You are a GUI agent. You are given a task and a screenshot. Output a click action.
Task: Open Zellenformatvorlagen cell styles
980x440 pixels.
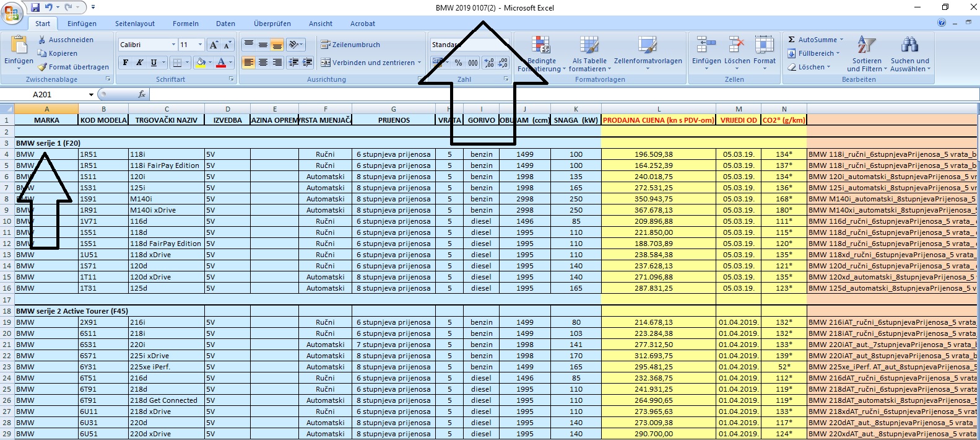pyautogui.click(x=648, y=51)
